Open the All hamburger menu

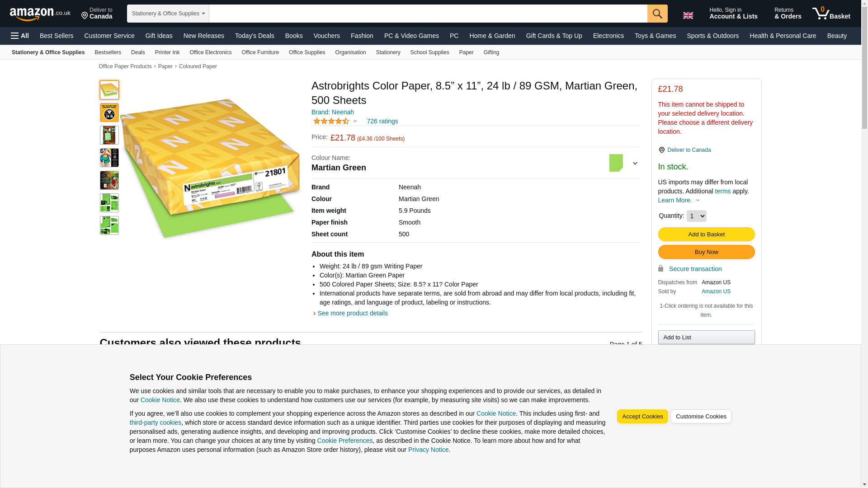pos(20,36)
